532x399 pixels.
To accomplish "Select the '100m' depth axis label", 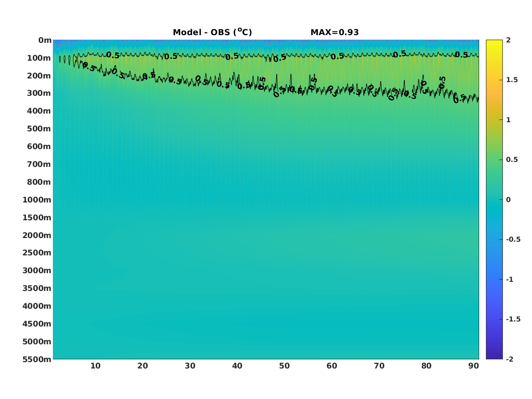I will pos(39,58).
